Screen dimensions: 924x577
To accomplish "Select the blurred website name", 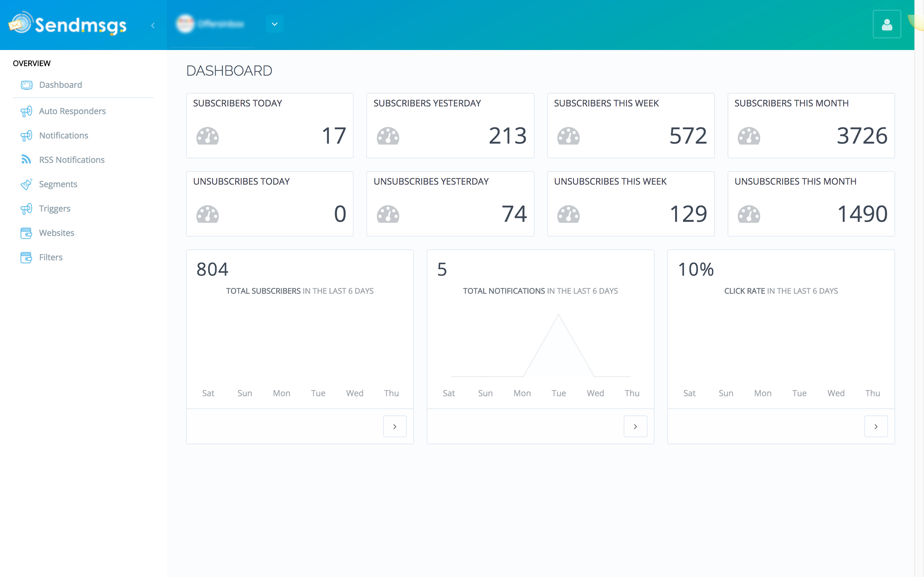I will 221,24.
